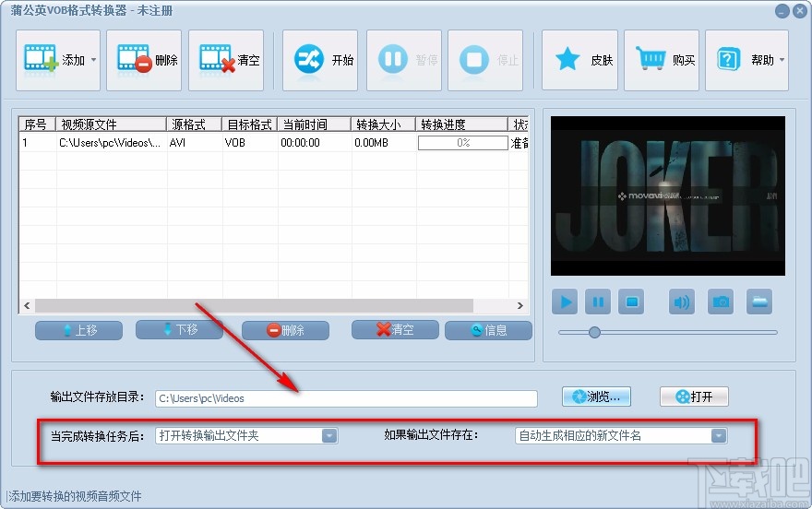Click the list scrollbar right arrow
Screen dimensions: 812x509
[519, 306]
